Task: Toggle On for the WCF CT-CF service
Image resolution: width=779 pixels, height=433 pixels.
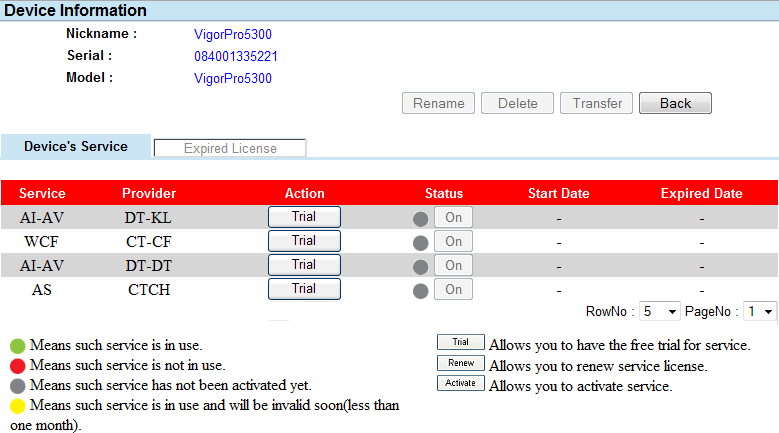Action: point(453,241)
